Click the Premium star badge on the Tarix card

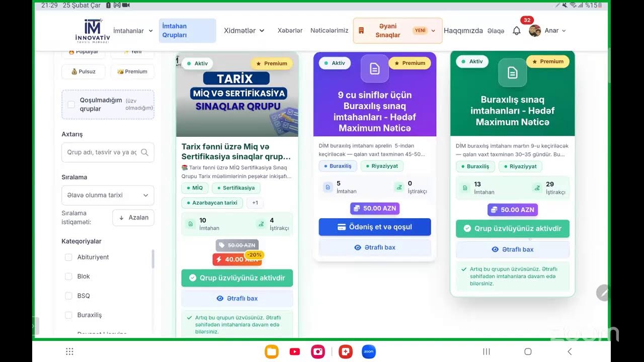(x=272, y=64)
